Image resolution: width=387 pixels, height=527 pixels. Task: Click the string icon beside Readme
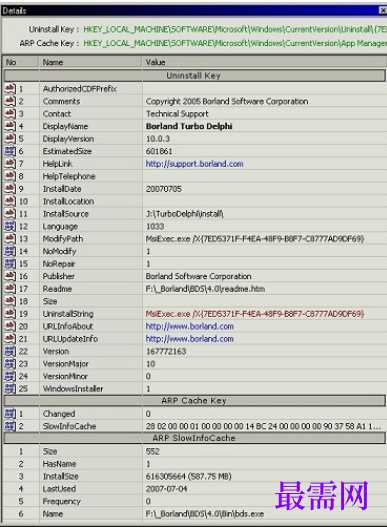tap(10, 289)
